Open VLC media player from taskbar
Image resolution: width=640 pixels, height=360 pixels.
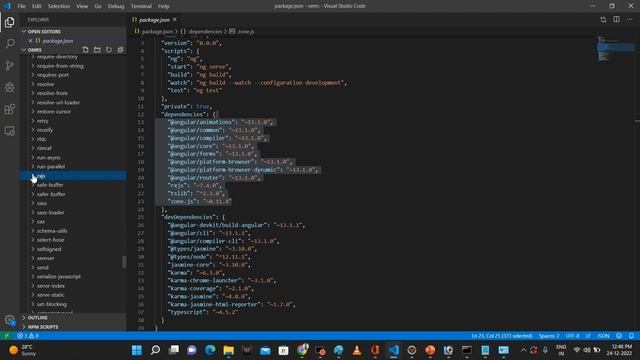[357, 350]
